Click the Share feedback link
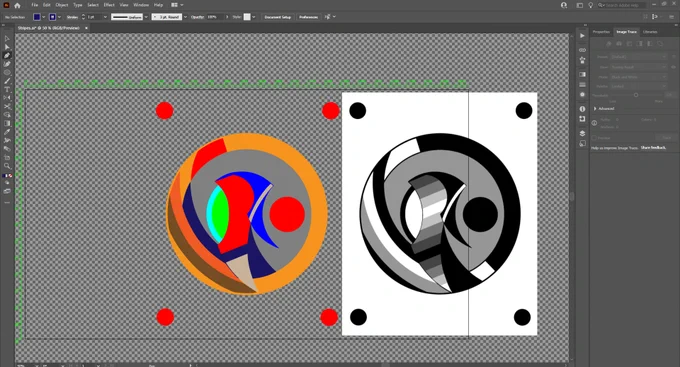680x367 pixels. [x=654, y=148]
